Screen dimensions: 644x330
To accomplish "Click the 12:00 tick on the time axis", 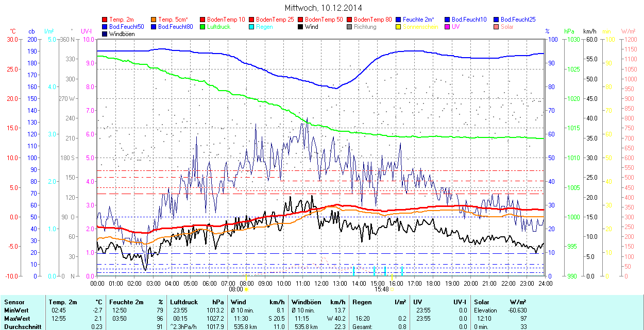I will point(321,283).
